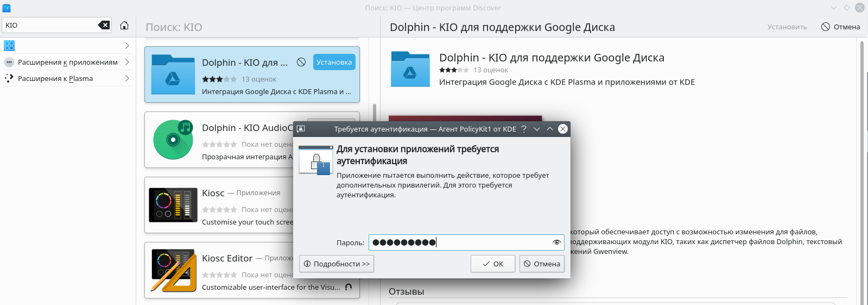The image size is (868, 305).
Task: Clear the KIO search field
Action: [x=104, y=25]
